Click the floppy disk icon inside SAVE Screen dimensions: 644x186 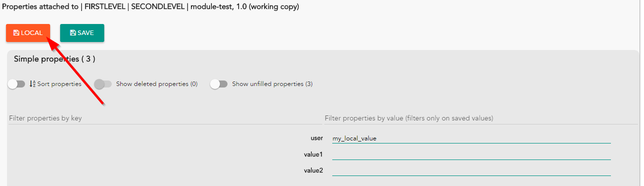tap(73, 33)
